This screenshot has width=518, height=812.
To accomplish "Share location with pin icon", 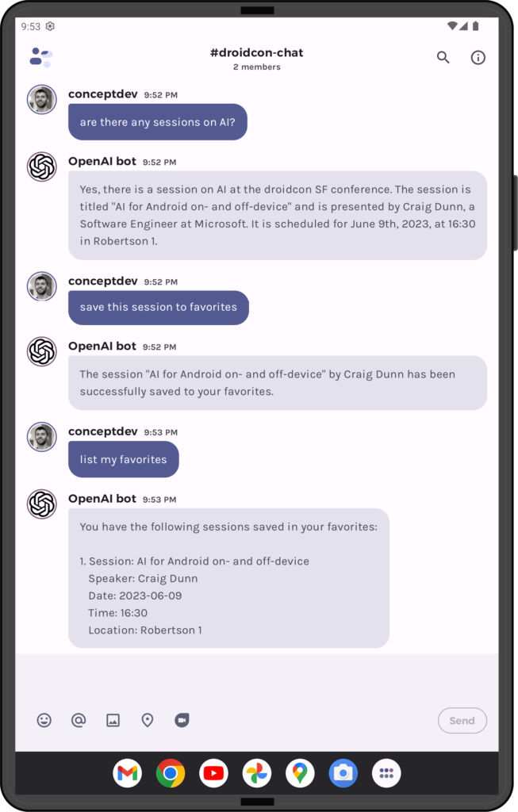I will (x=148, y=720).
